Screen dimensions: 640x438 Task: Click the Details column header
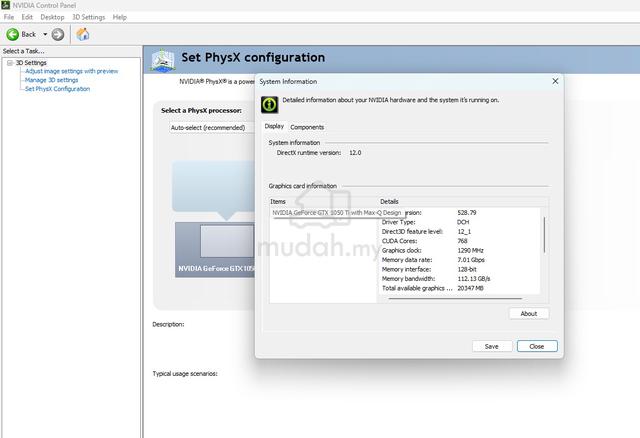[389, 202]
